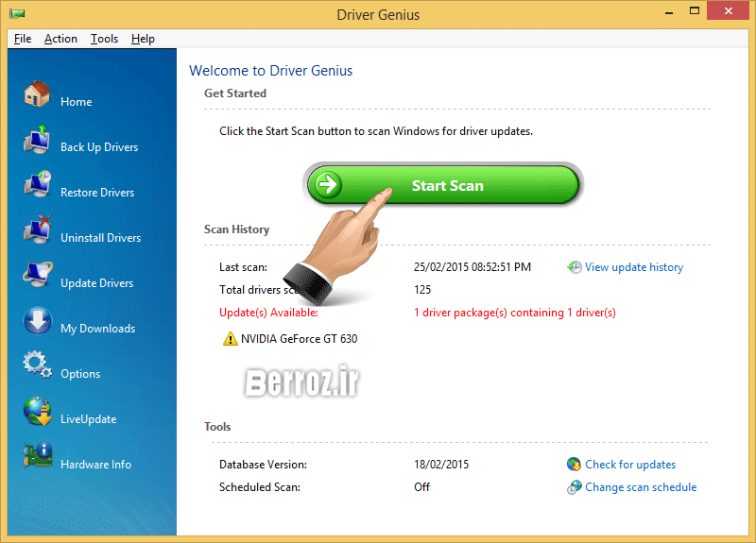Open the Update Drivers label
The height and width of the screenshot is (543, 756).
pos(97,282)
